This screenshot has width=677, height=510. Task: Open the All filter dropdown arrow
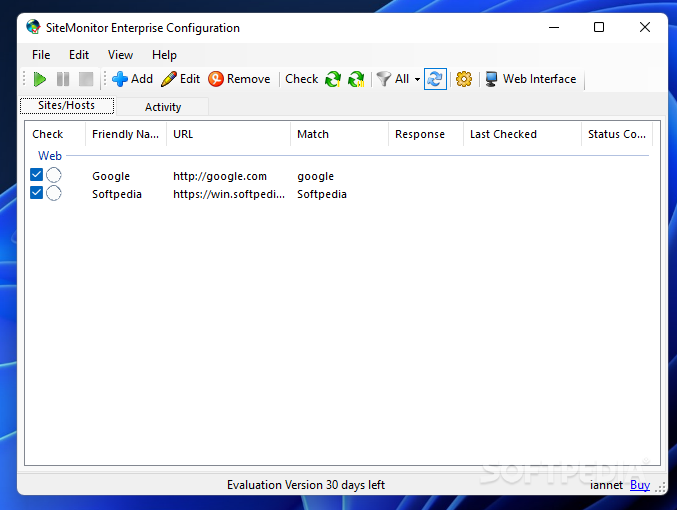pos(417,79)
